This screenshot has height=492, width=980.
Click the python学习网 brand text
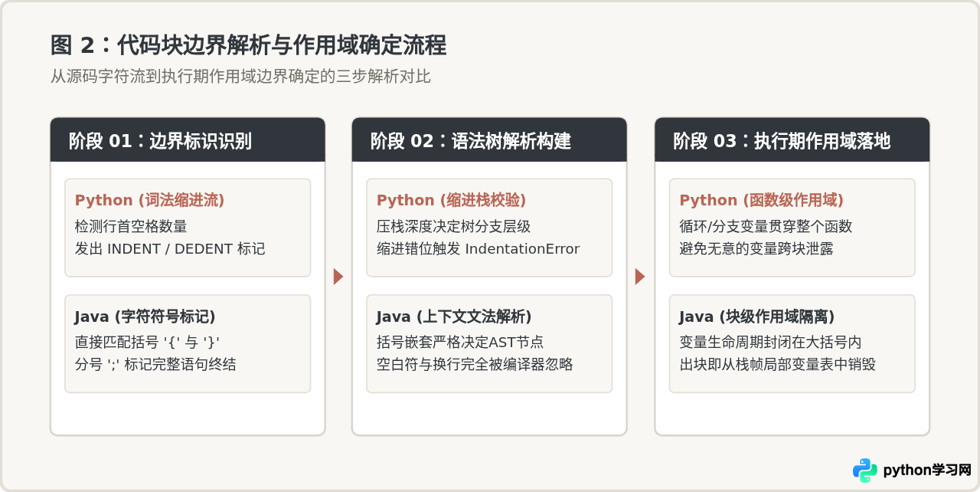[x=927, y=470]
